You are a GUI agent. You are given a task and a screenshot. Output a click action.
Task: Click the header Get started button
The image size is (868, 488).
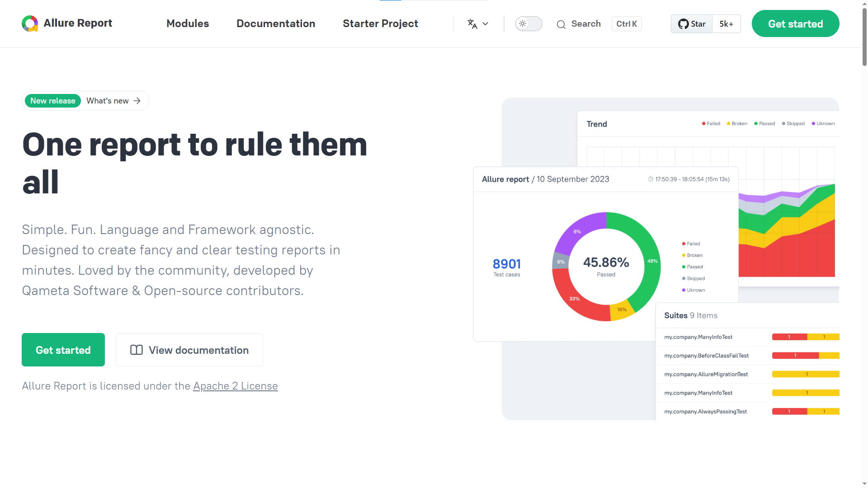tap(795, 23)
